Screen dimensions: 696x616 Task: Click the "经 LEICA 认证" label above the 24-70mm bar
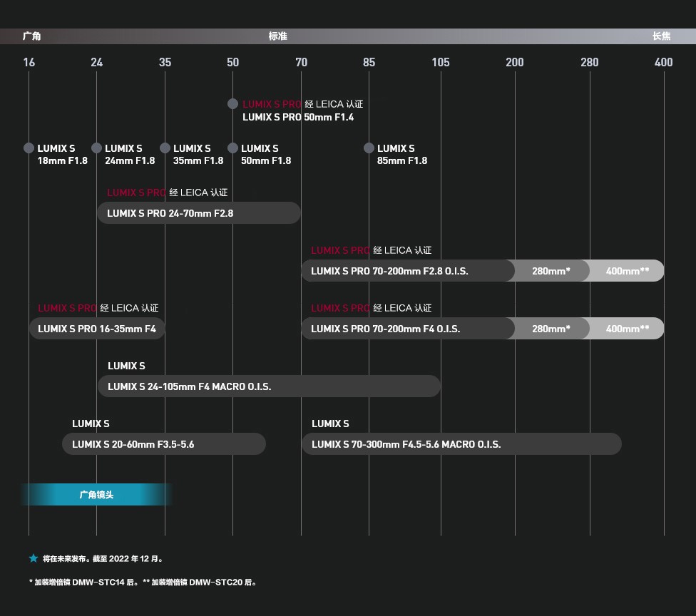click(x=198, y=192)
